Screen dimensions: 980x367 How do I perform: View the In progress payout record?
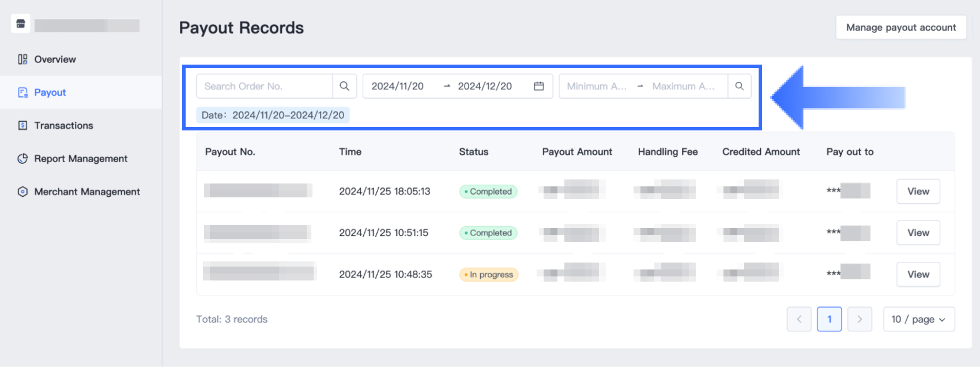tap(918, 274)
